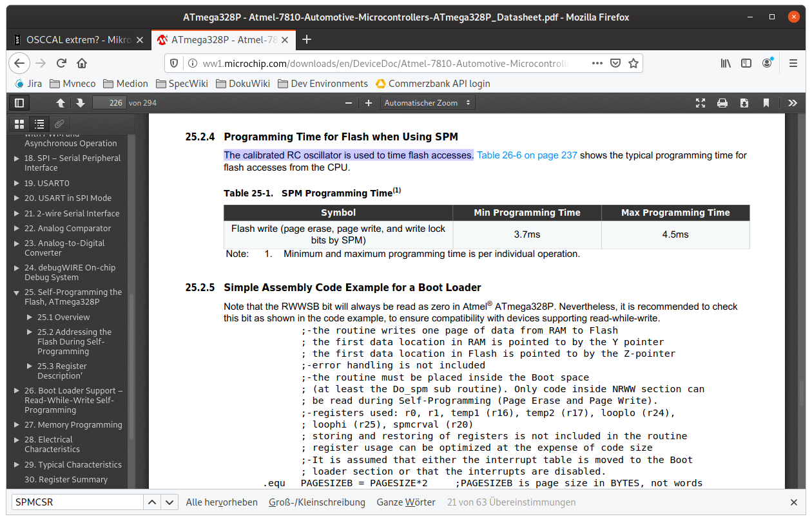Image resolution: width=812 pixels, height=521 pixels.
Task: Go back to the previous page in Firefox
Action: [x=19, y=63]
